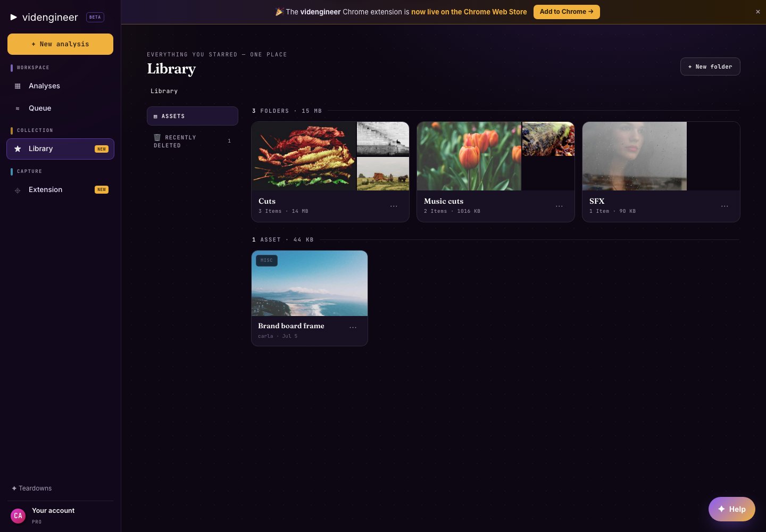The width and height of the screenshot is (766, 532).
Task: Click the 3 Items · 14 MB text
Action: point(284,211)
